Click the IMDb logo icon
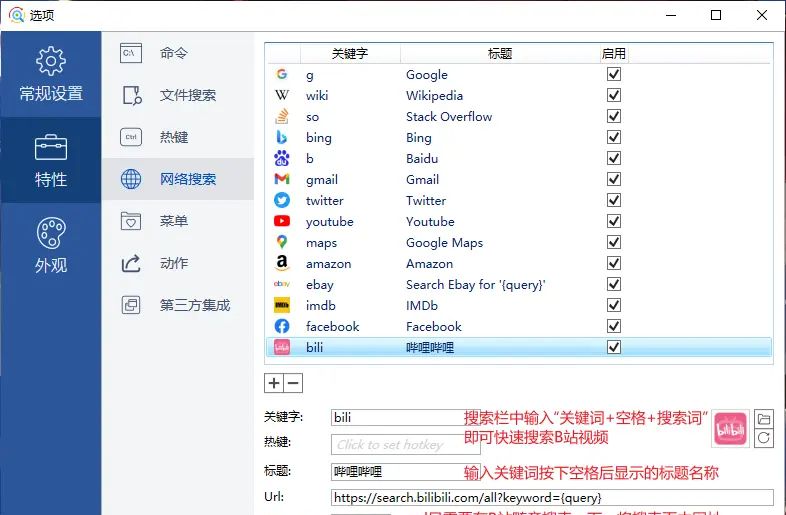Image resolution: width=786 pixels, height=515 pixels. click(282, 305)
